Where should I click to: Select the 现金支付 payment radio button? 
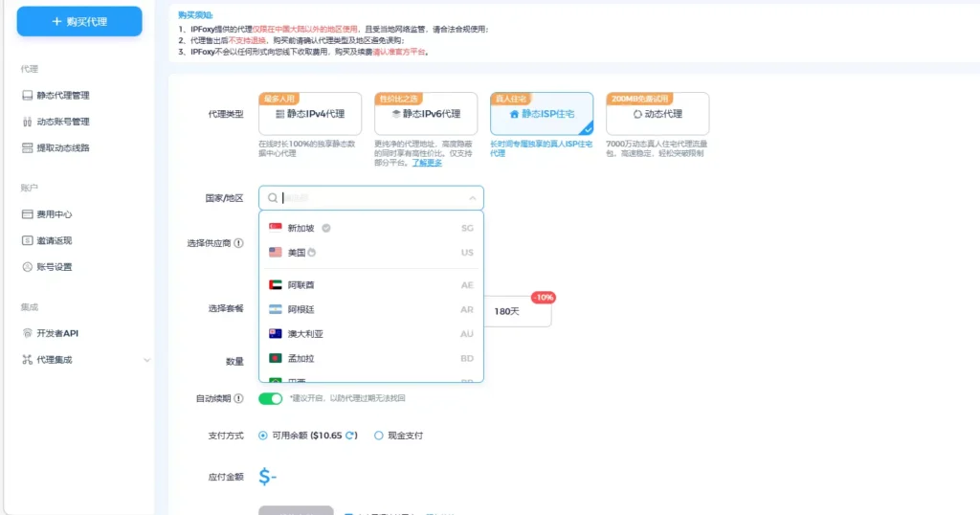[379, 436]
